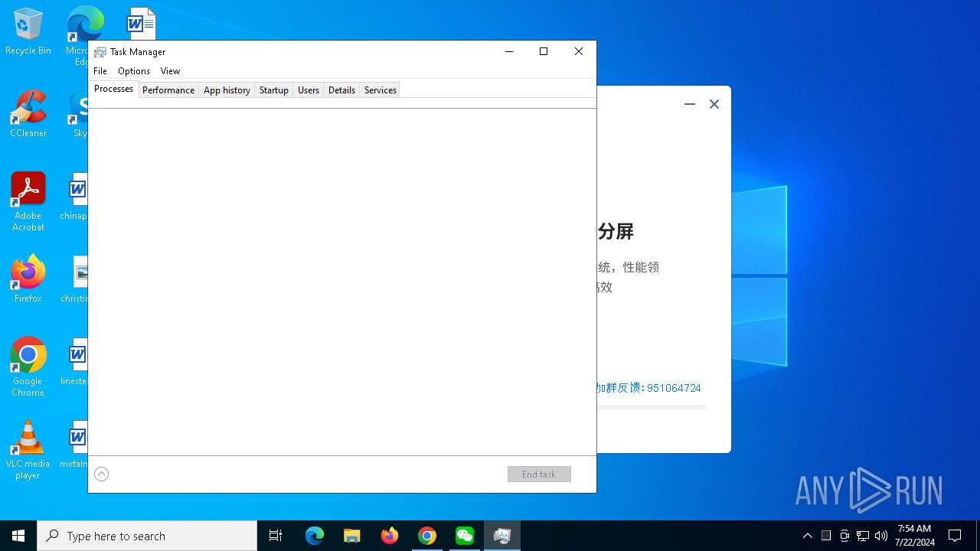Viewport: 980px width, 551px height.
Task: Select the Adobe Acrobat desktop icon
Action: coord(28,202)
